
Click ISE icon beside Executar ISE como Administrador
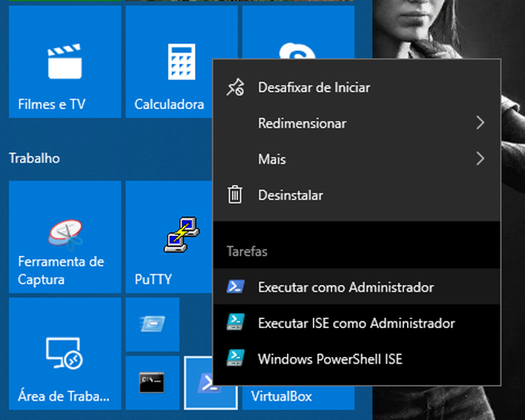point(235,322)
